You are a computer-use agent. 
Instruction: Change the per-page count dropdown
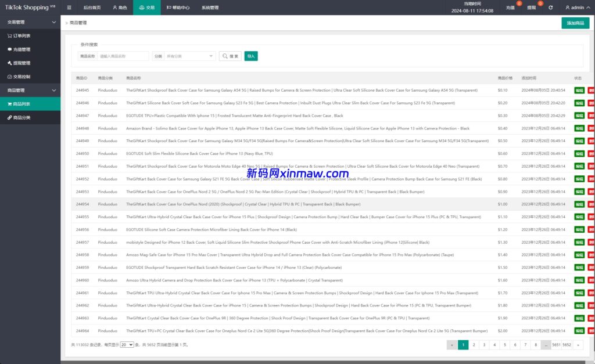(x=127, y=344)
